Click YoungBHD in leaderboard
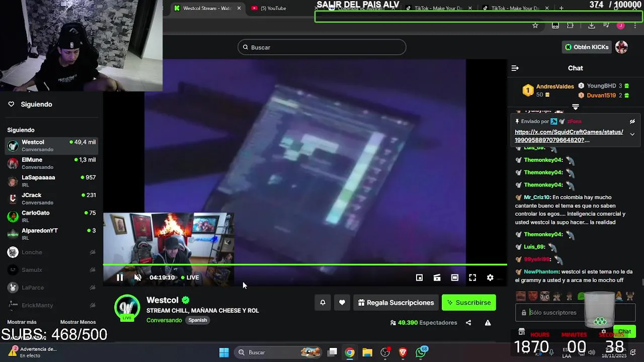The width and height of the screenshot is (644, 362). [x=601, y=86]
